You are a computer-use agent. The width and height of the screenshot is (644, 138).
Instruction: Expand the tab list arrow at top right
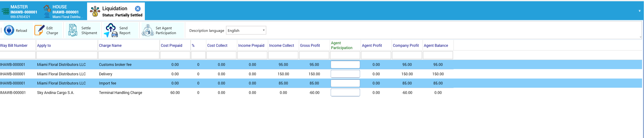click(640, 11)
